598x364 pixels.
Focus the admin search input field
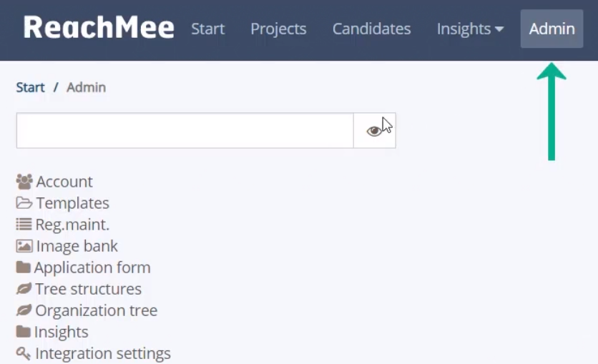click(185, 130)
